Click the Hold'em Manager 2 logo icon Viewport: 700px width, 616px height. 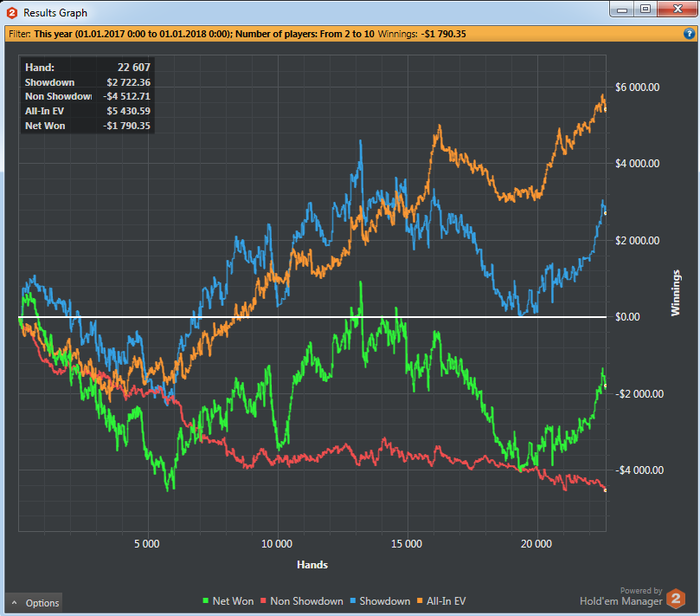[676, 599]
